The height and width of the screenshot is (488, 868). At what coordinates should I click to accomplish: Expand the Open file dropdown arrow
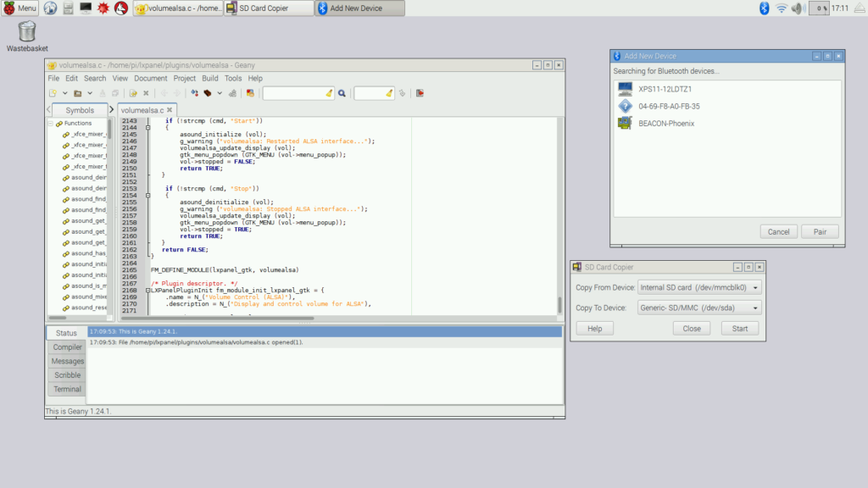pyautogui.click(x=88, y=93)
